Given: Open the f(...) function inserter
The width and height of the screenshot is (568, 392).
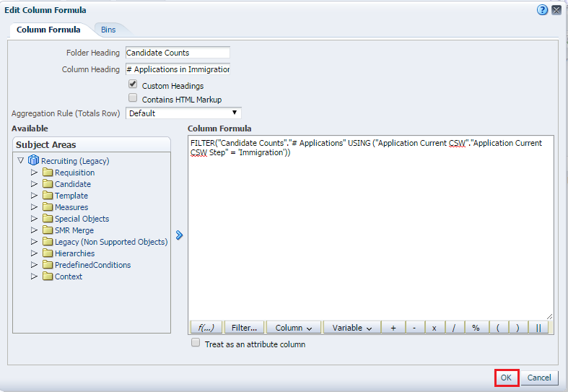Looking at the screenshot, I should 206,328.
